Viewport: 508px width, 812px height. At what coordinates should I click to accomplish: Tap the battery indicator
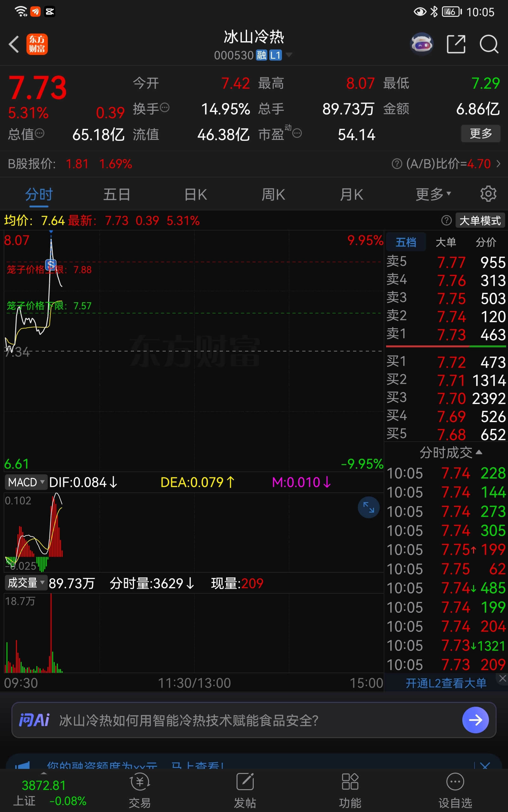click(x=452, y=12)
